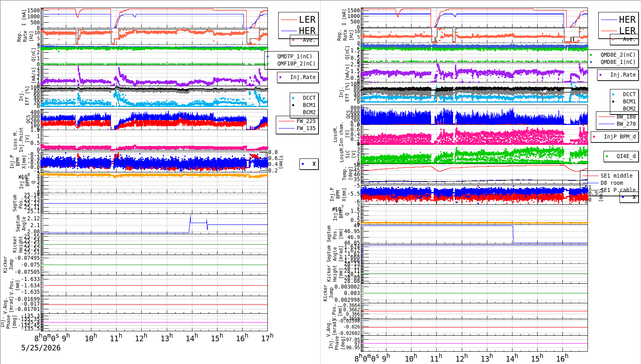Click the 2.12 Septum Angle tick value
The height and width of the screenshot is (364, 641).
(x=34, y=218)
